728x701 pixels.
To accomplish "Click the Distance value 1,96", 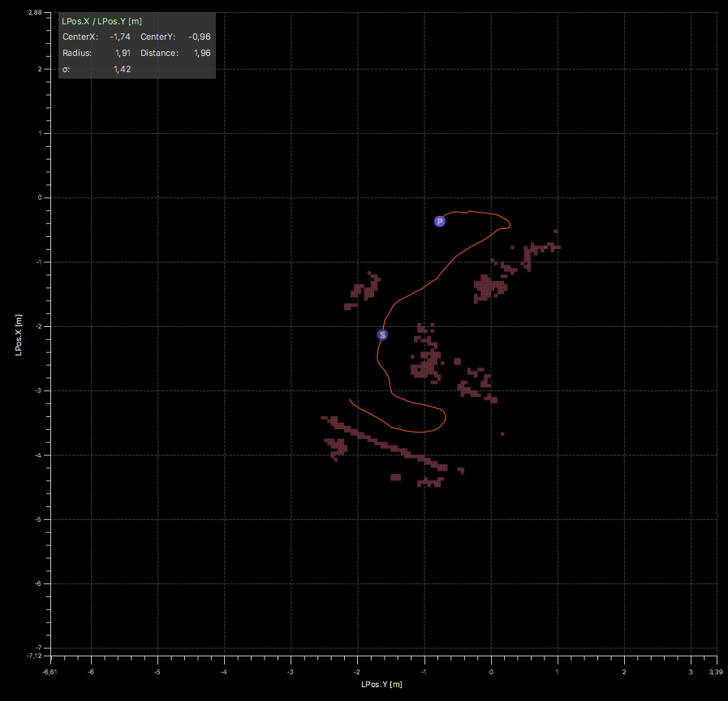I will point(202,53).
